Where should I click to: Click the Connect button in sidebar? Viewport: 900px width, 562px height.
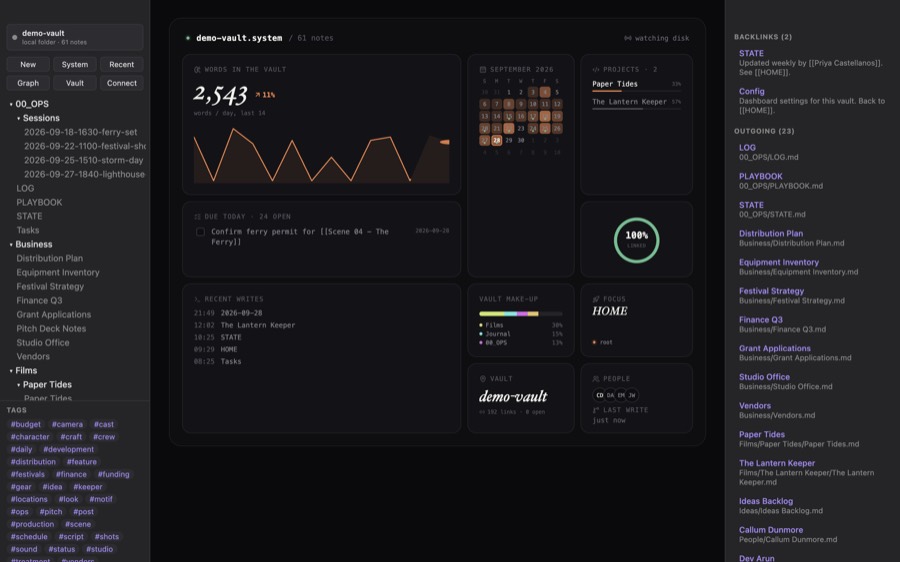tap(122, 83)
